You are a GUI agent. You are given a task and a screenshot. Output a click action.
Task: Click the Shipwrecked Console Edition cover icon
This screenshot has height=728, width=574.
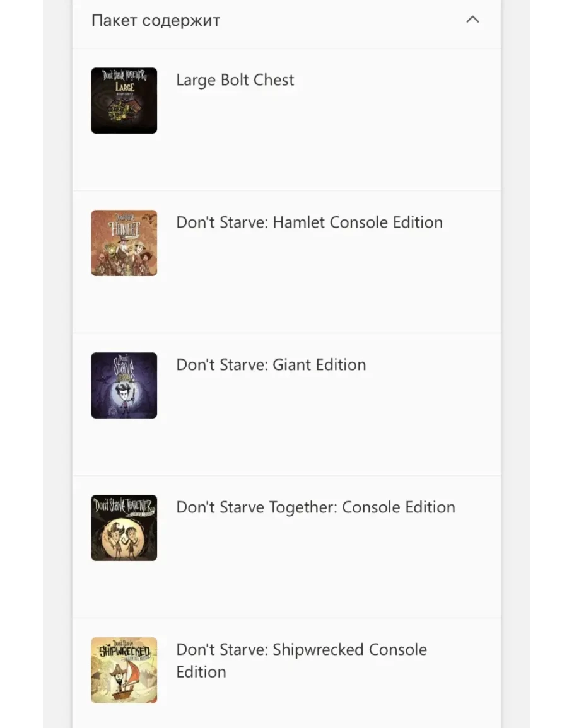124,670
